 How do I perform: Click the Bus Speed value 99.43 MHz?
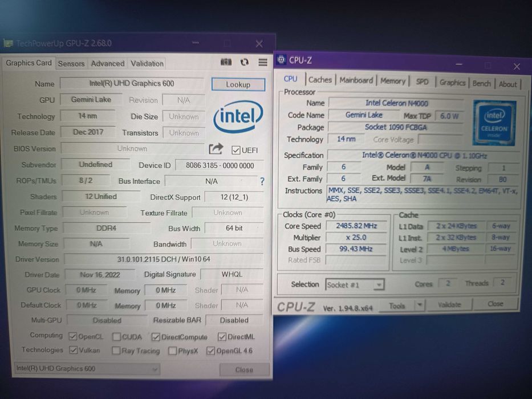tap(356, 249)
